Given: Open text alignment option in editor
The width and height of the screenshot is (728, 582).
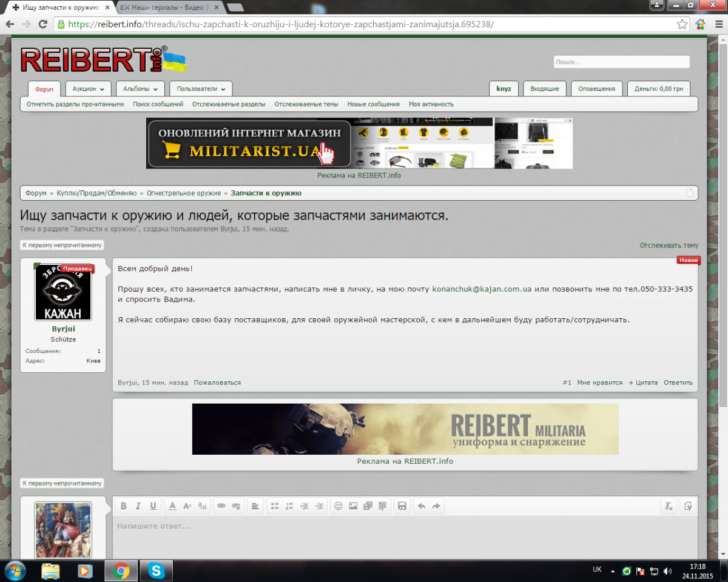Looking at the screenshot, I should point(255,506).
